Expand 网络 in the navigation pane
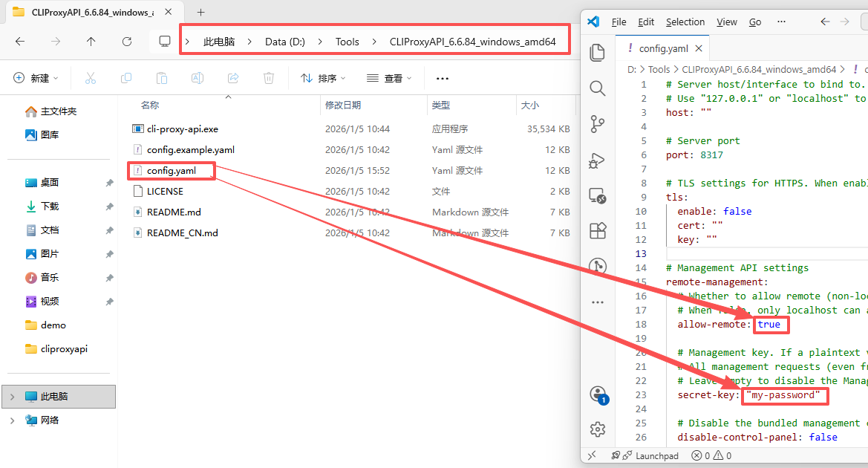This screenshot has width=868, height=468. [13, 420]
